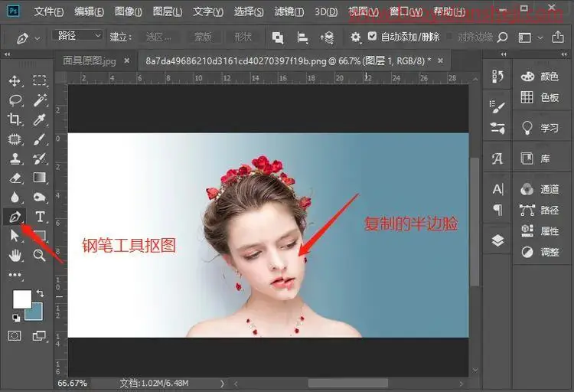This screenshot has width=574, height=392.
Task: Select the Blur tool
Action: 15,198
